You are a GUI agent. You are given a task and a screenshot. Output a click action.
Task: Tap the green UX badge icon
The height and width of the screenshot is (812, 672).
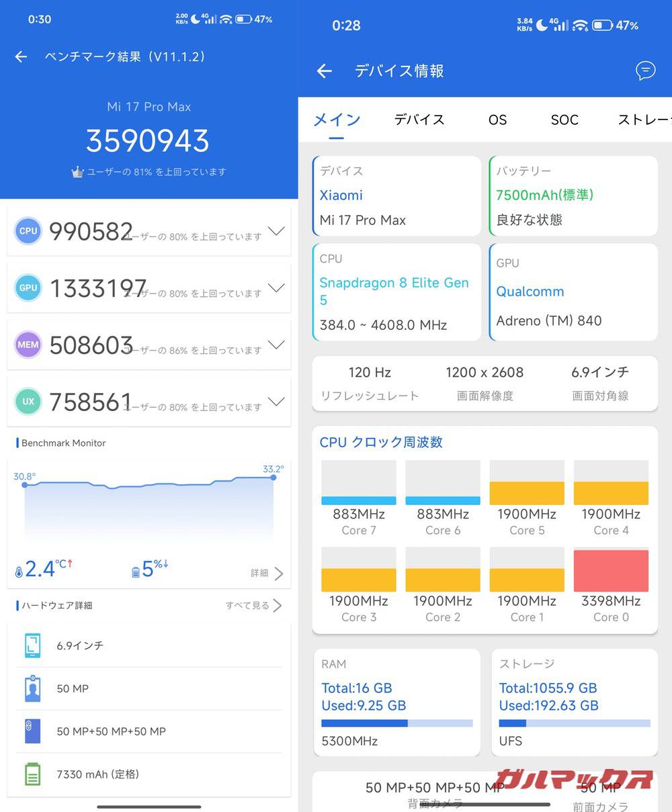28,401
